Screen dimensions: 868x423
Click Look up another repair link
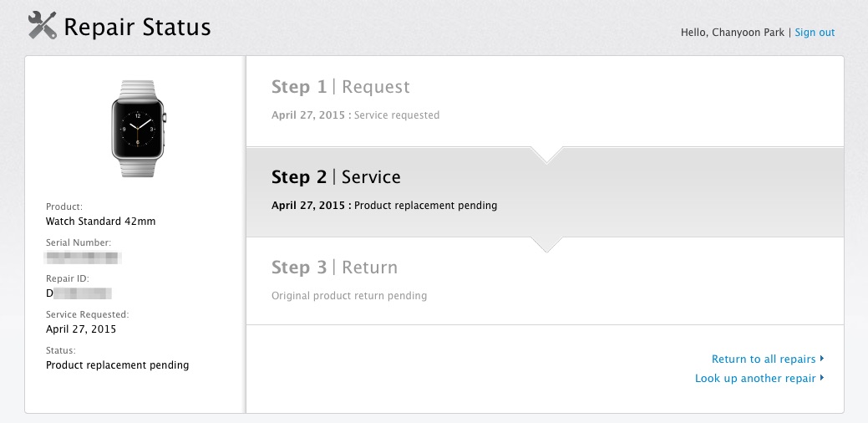pyautogui.click(x=754, y=379)
